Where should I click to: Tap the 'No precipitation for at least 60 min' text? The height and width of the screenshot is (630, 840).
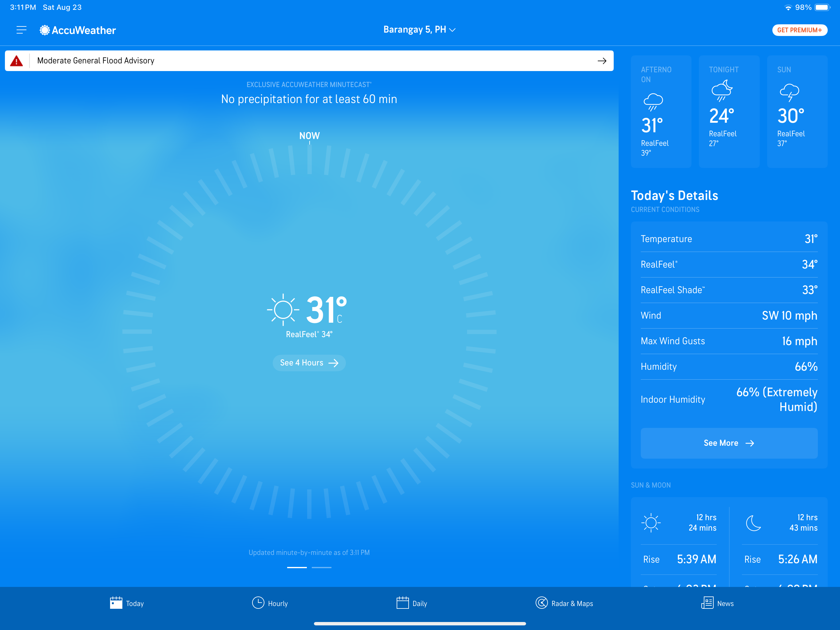pyautogui.click(x=309, y=99)
